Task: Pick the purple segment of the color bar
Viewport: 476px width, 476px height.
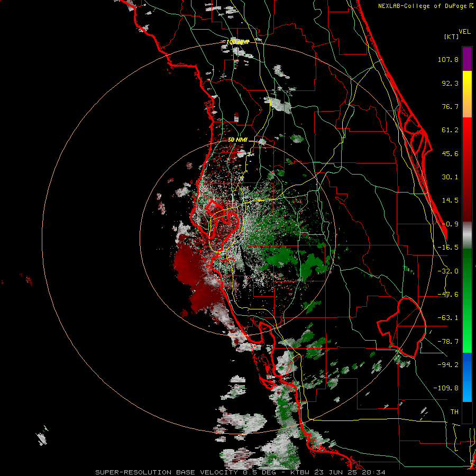Action: 467,59
